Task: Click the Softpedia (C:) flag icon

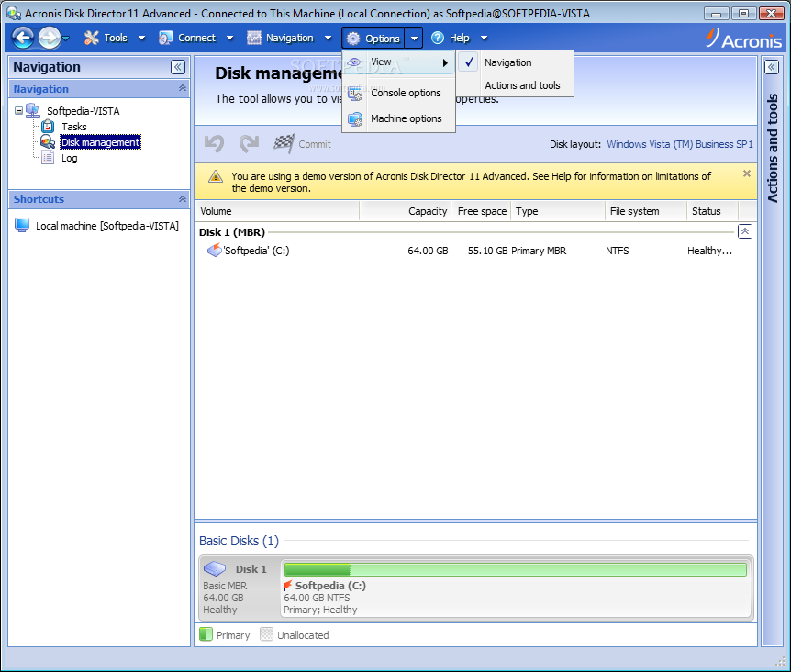Action: tap(287, 585)
